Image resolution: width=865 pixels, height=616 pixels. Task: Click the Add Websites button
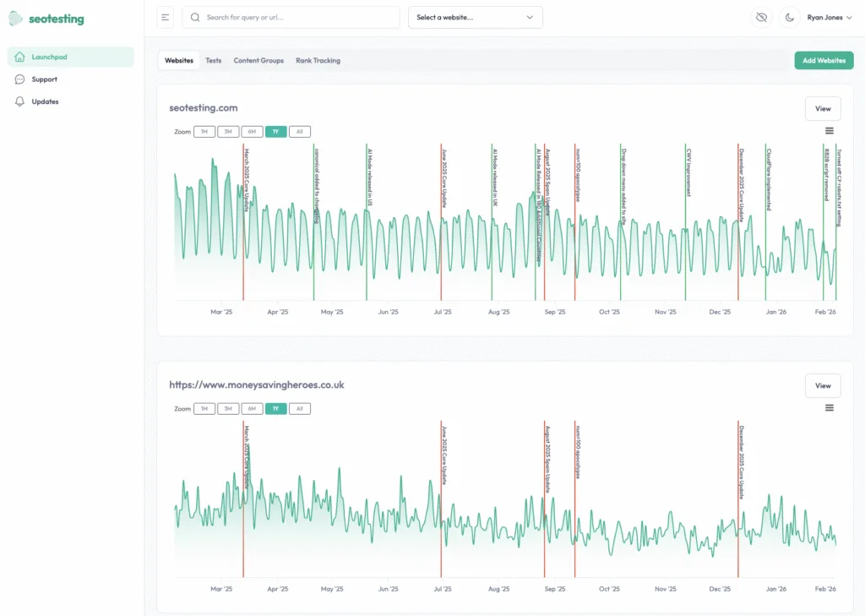coord(824,60)
